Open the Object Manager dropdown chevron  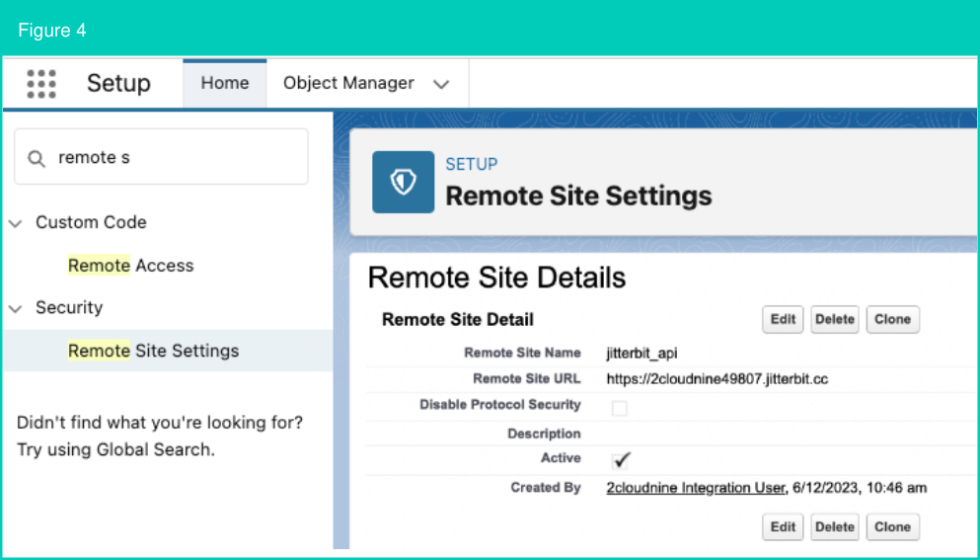tap(441, 84)
